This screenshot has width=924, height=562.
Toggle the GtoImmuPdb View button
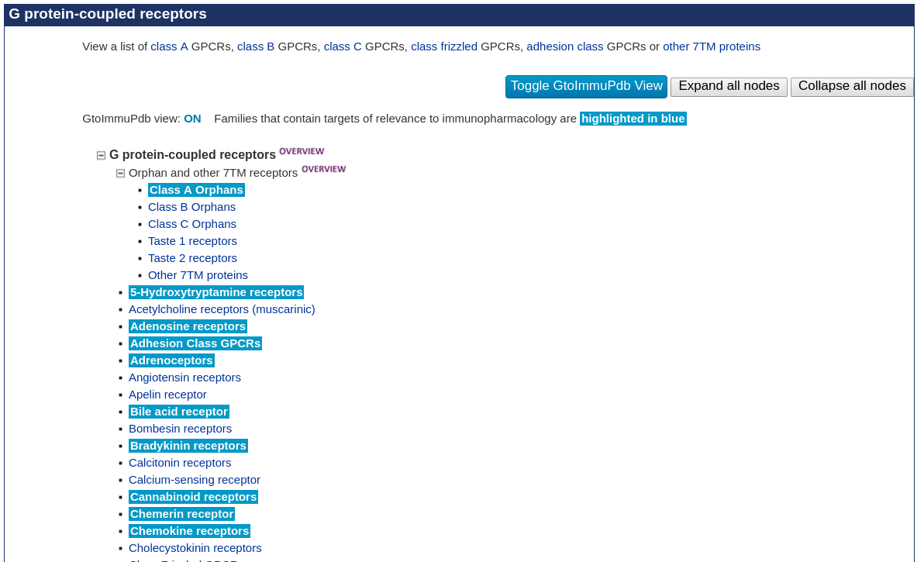(x=586, y=86)
